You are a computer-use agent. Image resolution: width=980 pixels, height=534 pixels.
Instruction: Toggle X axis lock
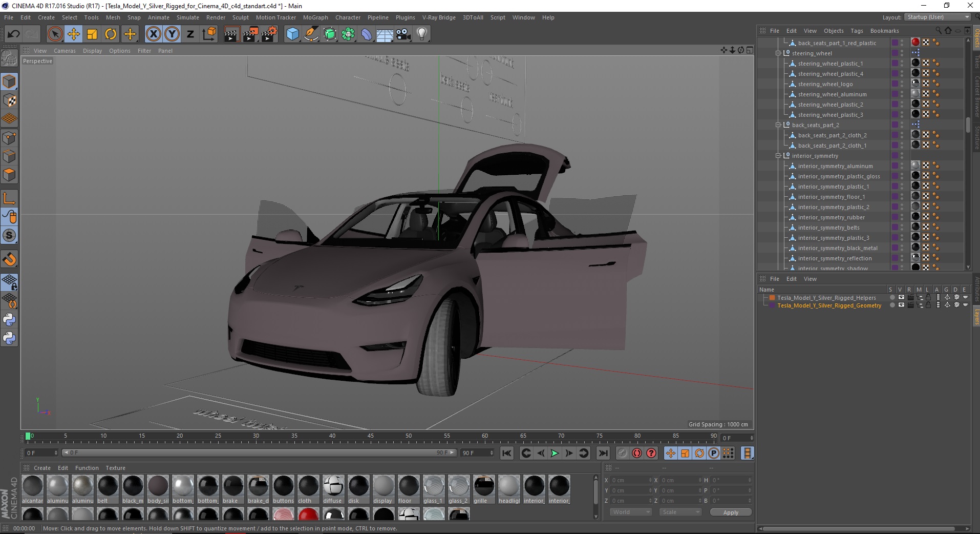[154, 34]
